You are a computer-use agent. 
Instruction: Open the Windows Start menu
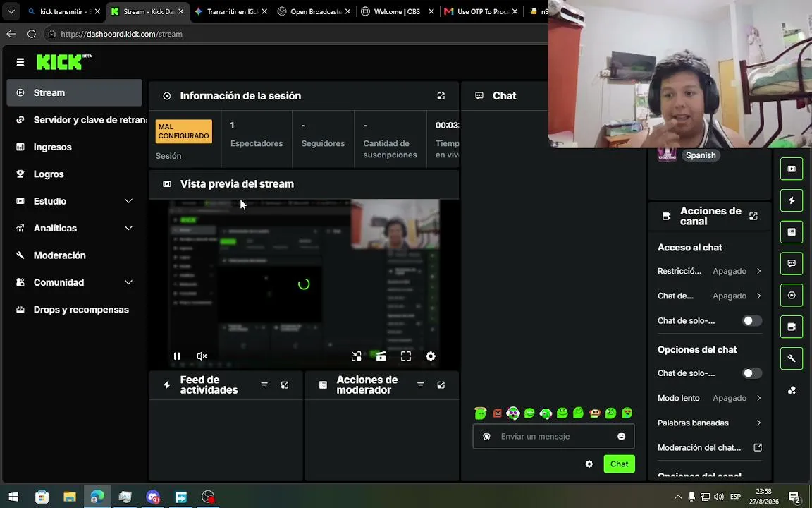(13, 497)
